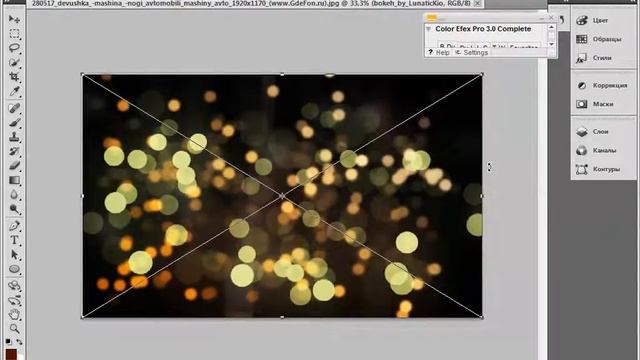Click the bottom-right corner transform handle

pyautogui.click(x=482, y=317)
